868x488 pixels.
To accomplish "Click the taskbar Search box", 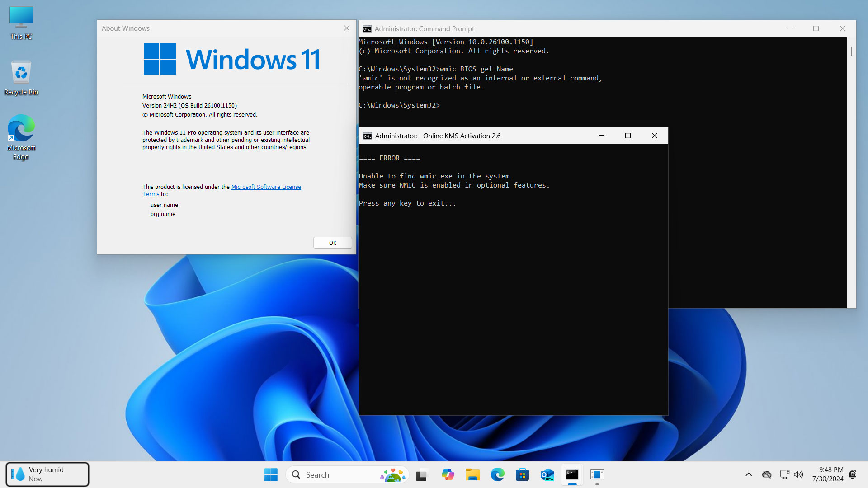I will (x=347, y=474).
